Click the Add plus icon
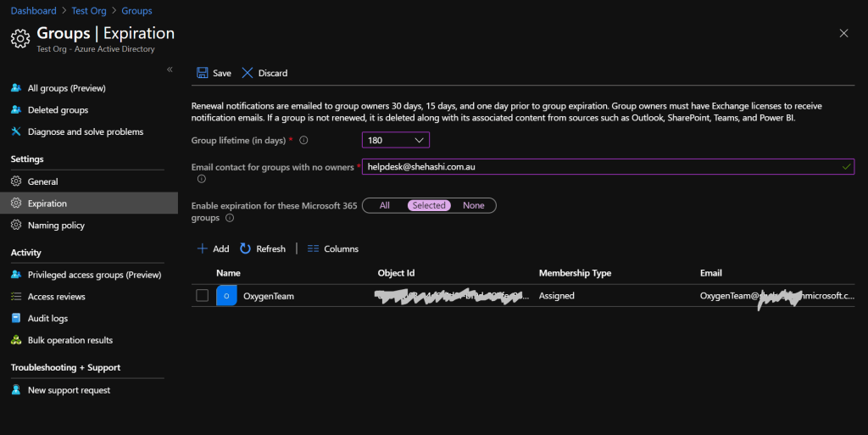The image size is (868, 435). 203,248
